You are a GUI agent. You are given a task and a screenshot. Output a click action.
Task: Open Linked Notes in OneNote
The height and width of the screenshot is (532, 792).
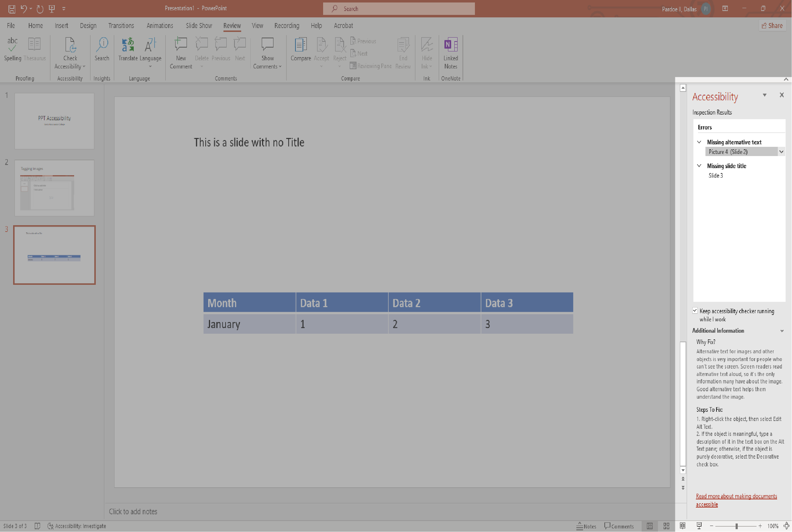click(450, 52)
